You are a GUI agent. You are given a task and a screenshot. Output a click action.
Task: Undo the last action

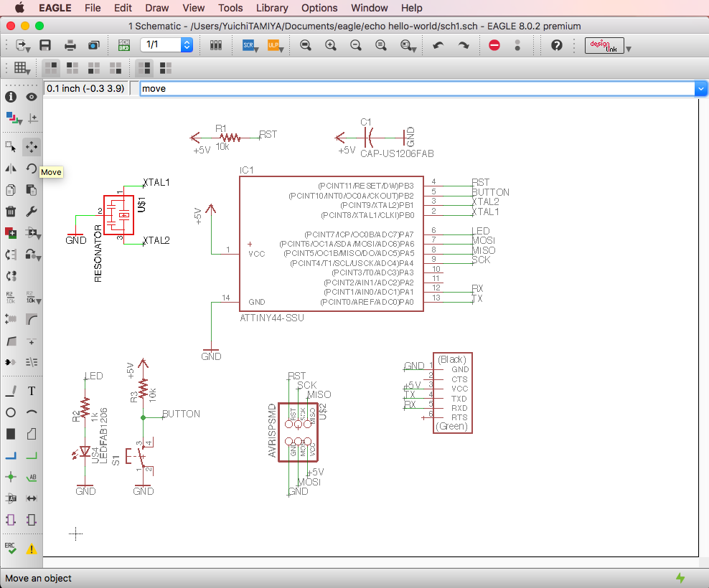pos(438,45)
